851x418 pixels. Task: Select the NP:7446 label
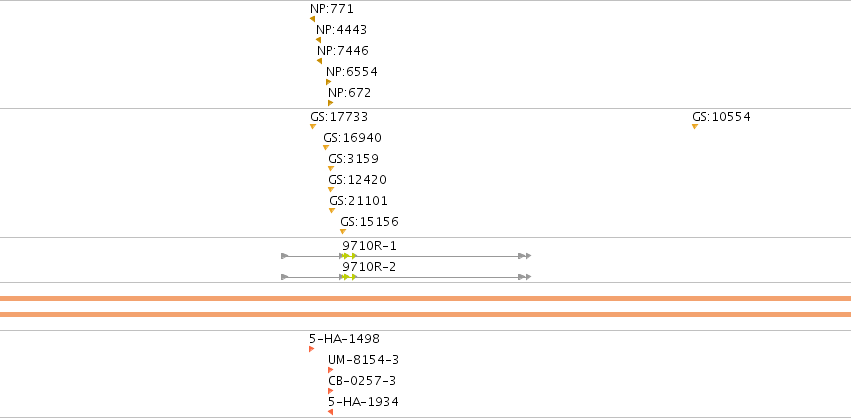click(343, 51)
